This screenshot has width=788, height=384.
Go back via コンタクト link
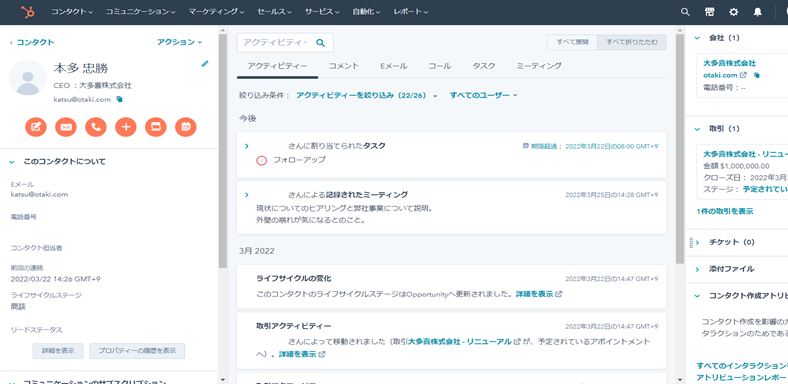(32, 43)
